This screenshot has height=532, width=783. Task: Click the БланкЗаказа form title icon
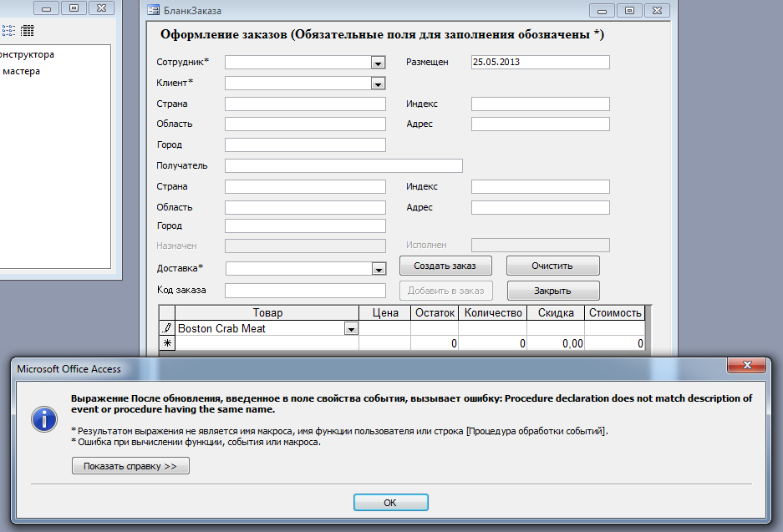click(153, 11)
